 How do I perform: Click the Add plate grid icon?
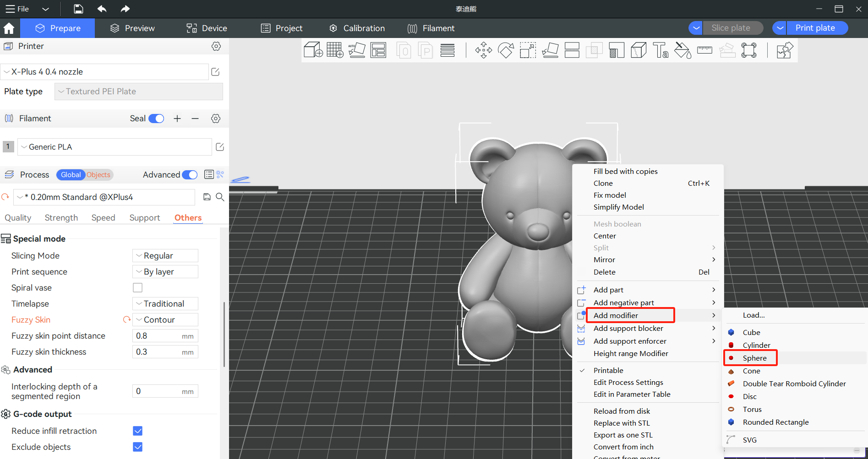click(x=335, y=50)
